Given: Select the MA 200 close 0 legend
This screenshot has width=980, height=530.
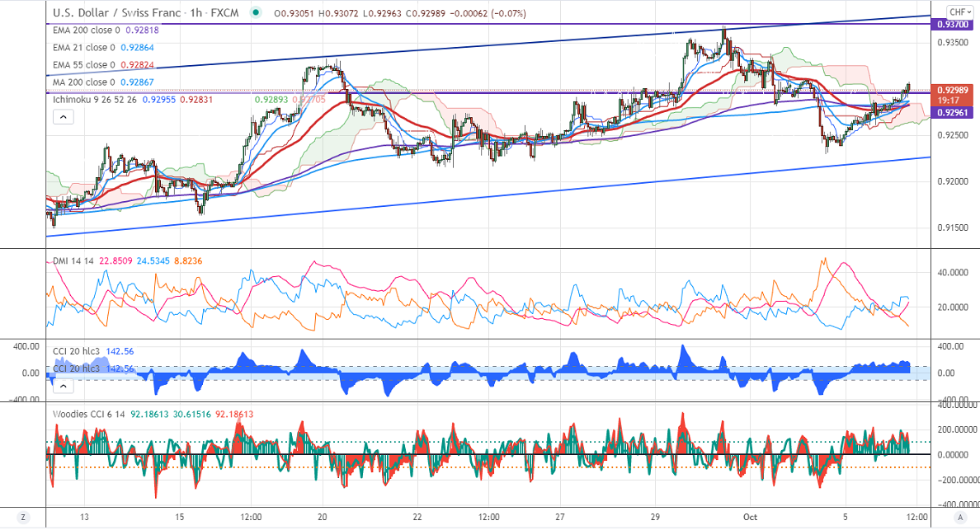Looking at the screenshot, I should 84,82.
